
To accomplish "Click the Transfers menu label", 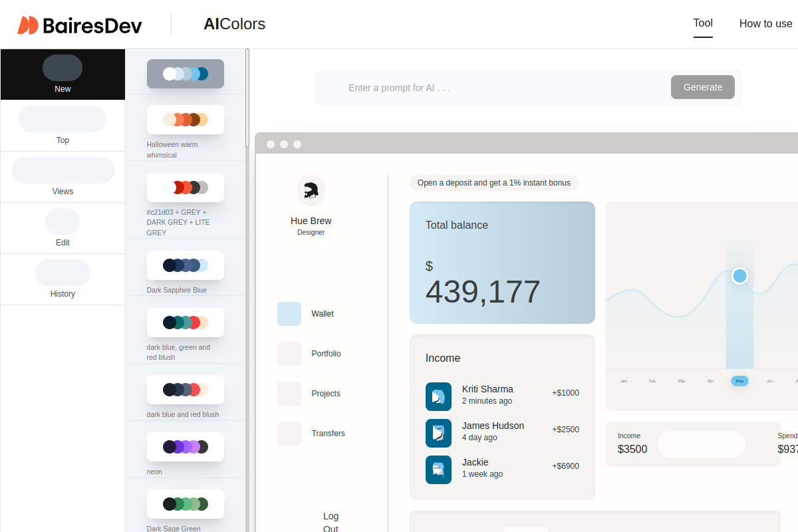I will coord(328,434).
